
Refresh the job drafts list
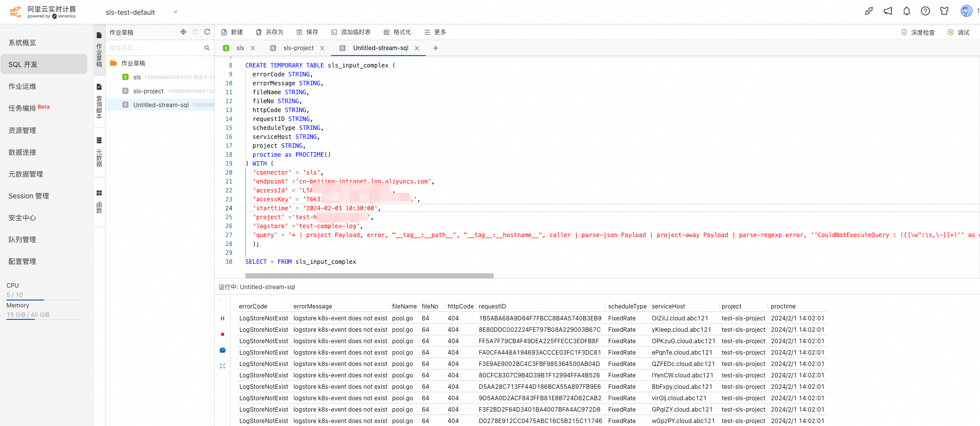[207, 32]
